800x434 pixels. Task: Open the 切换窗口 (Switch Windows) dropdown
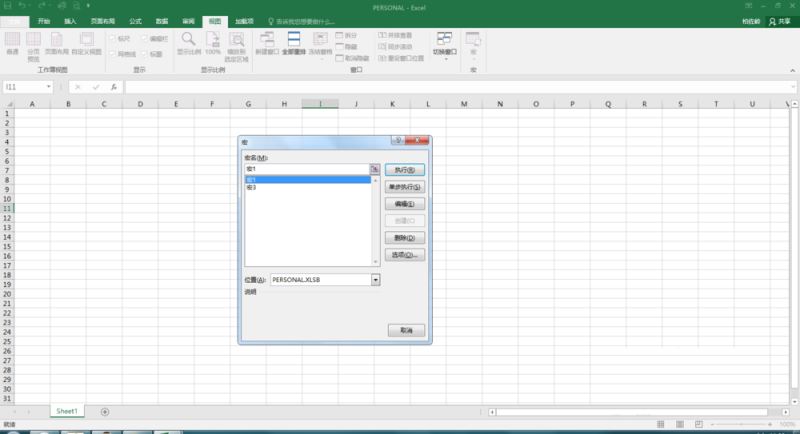coord(444,46)
